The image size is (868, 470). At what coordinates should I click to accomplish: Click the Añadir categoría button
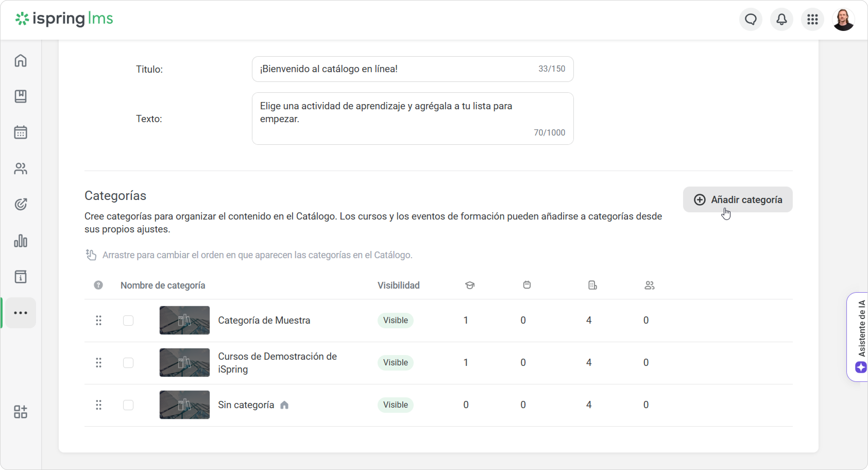coord(738,200)
